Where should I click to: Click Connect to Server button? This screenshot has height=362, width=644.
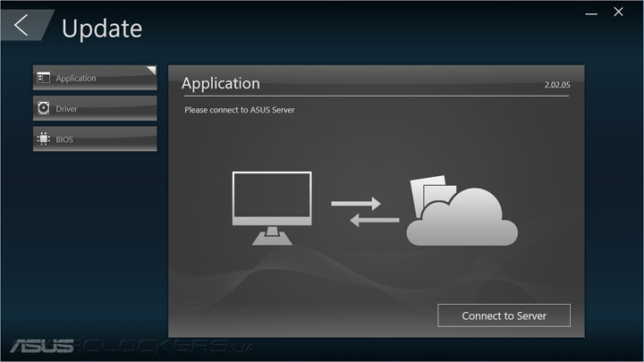click(504, 316)
